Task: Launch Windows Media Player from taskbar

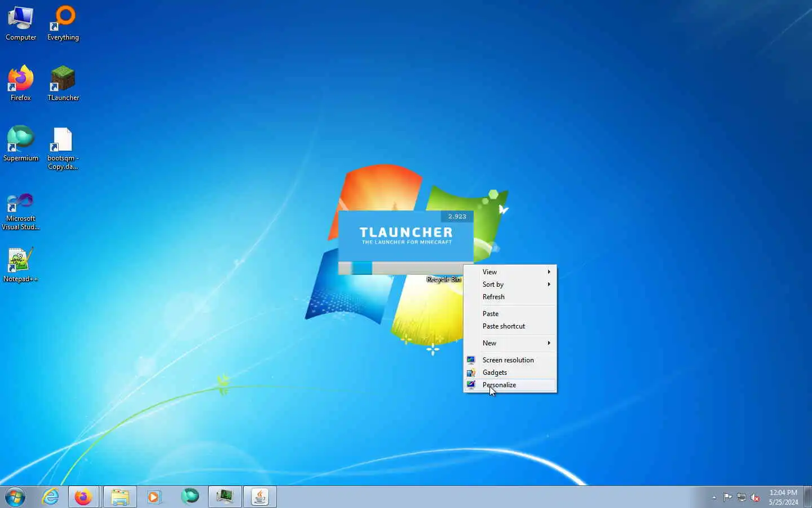Action: click(154, 497)
